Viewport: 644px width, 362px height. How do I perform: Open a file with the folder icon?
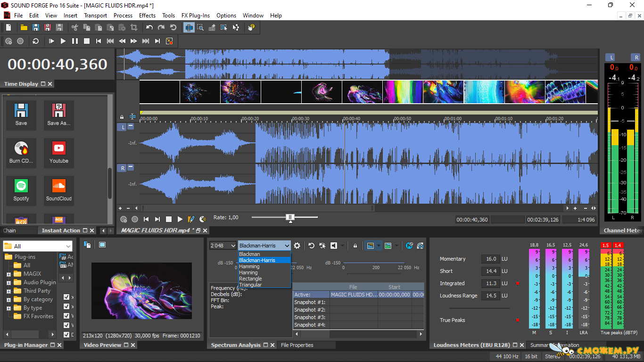[x=24, y=28]
